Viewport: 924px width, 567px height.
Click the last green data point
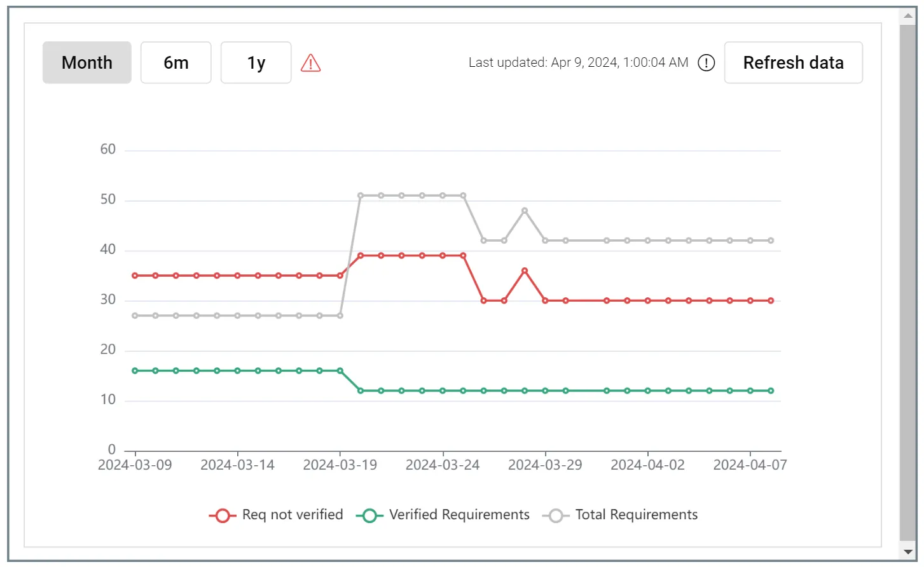771,391
